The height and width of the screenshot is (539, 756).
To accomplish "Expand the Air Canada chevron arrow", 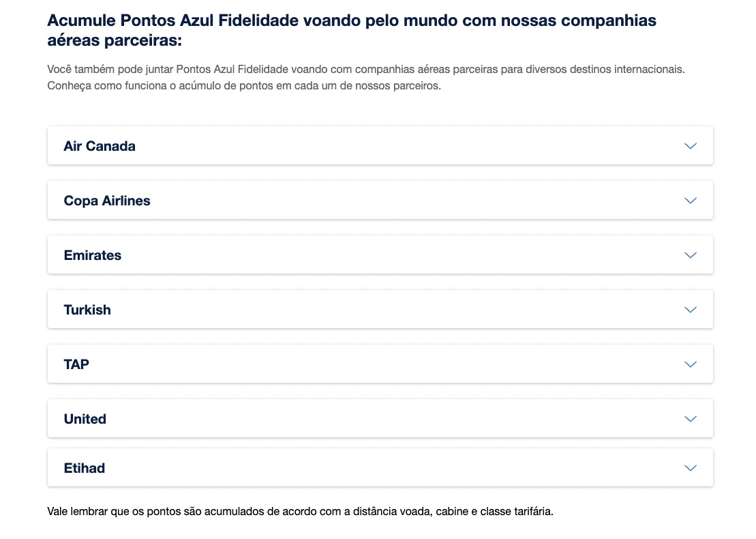I will [x=691, y=146].
